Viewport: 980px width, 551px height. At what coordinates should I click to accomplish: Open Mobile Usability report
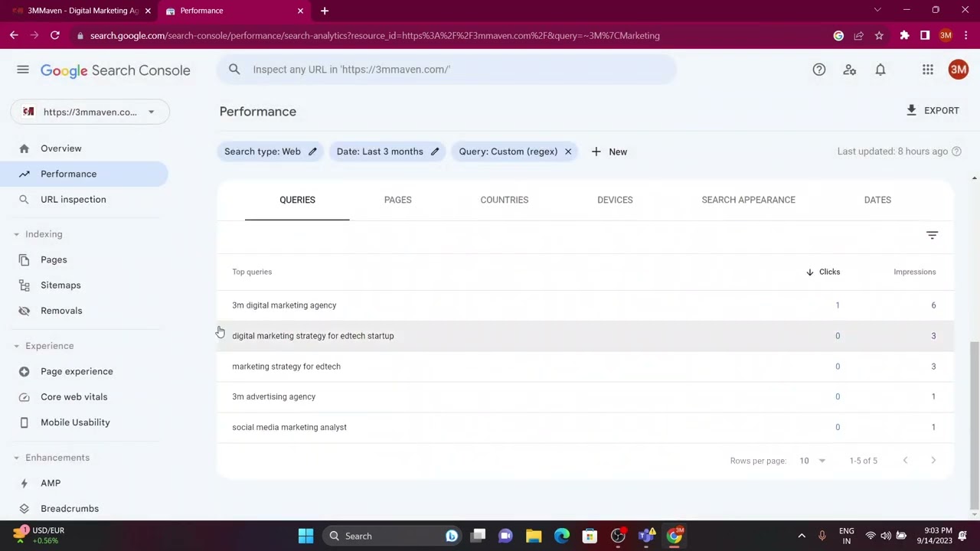84,422
